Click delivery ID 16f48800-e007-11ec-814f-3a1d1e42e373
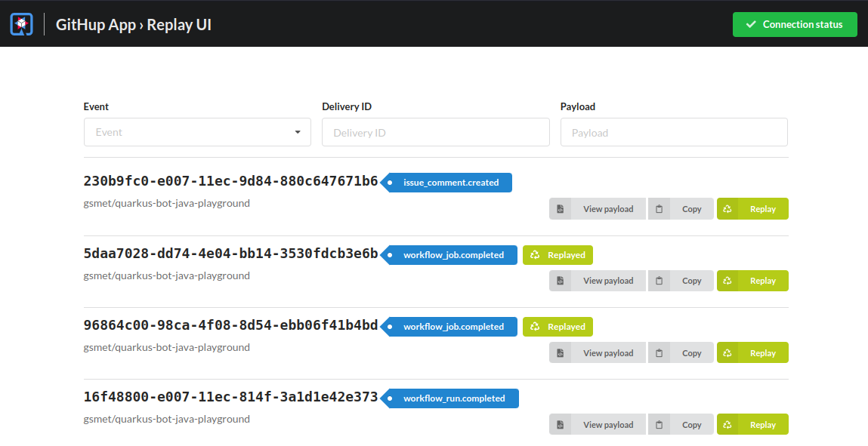Screen dimensions: 868x446 [230, 397]
